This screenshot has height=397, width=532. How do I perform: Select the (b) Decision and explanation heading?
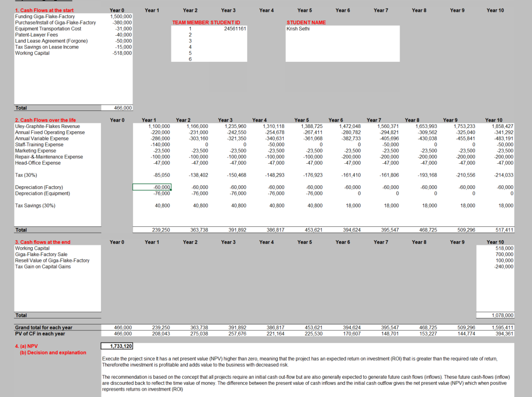click(53, 353)
